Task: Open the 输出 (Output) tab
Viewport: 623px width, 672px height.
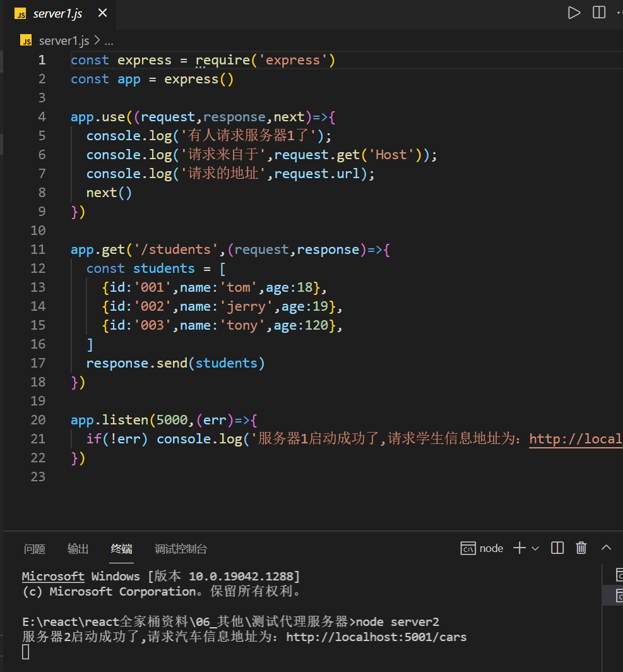Action: (78, 549)
